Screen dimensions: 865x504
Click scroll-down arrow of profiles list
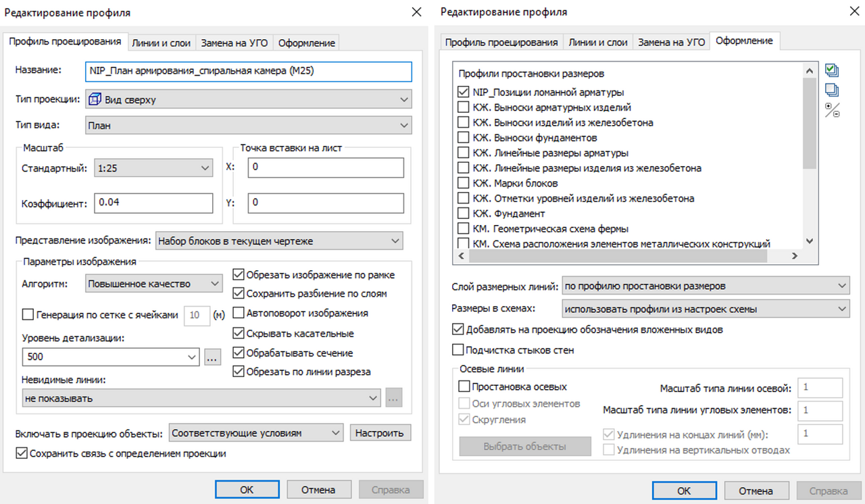tap(810, 241)
